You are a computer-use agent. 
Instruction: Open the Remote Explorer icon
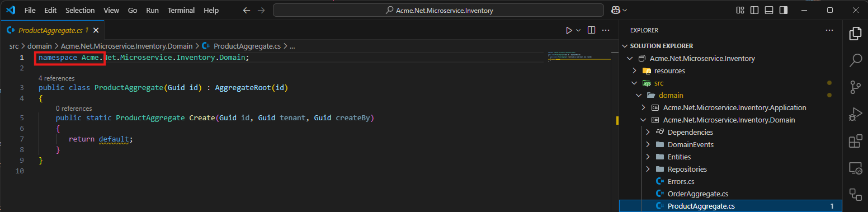point(855,168)
